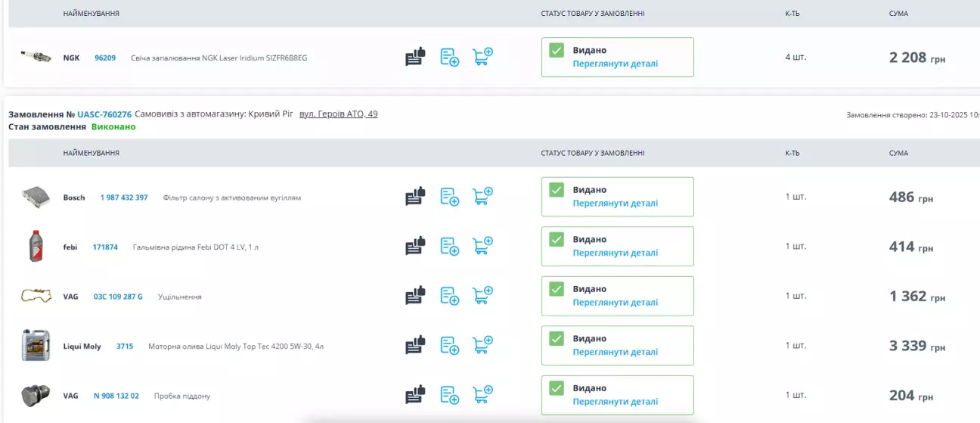The image size is (980, 423).
Task: Click green checkmark for the VAG drain plug
Action: click(557, 388)
